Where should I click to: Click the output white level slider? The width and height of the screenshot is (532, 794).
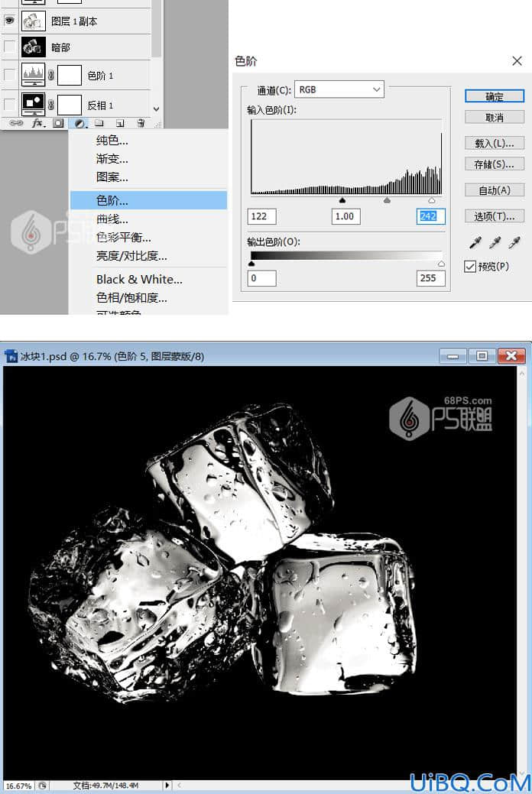(441, 264)
